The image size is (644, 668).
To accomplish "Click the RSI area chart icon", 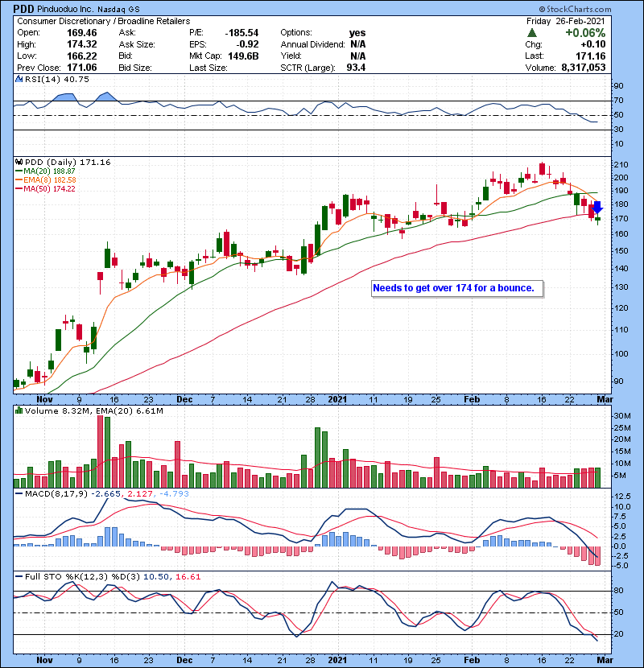I will (x=19, y=79).
